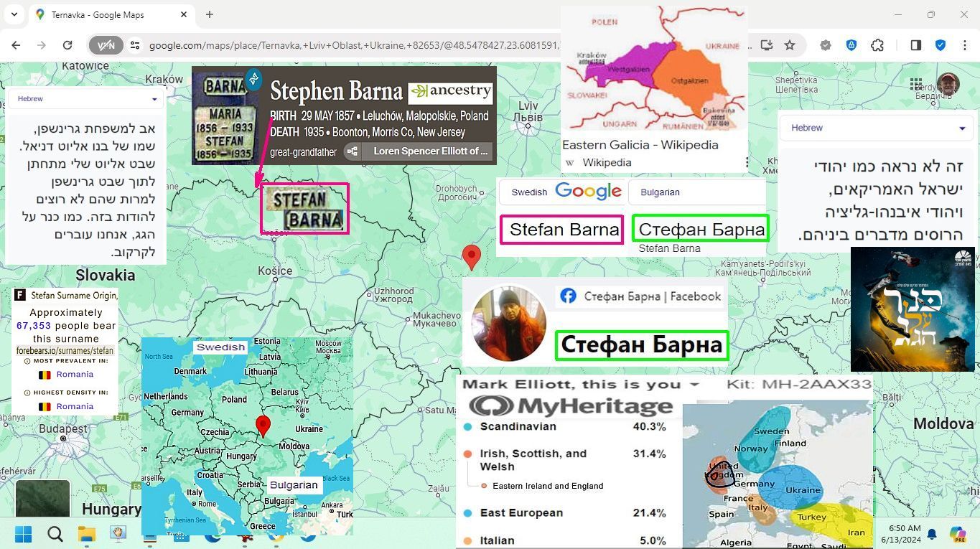
Task: Click the MyHeritage logo
Action: (571, 406)
